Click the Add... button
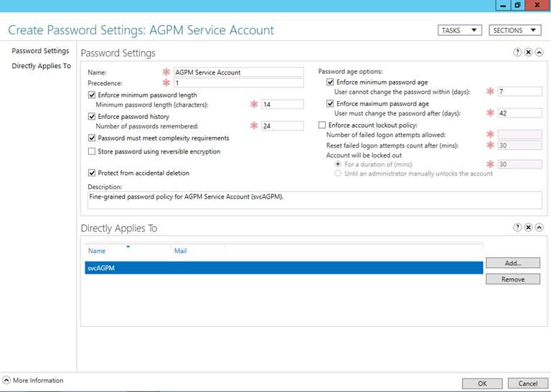Viewport: 551px width, 392px height. [x=512, y=263]
